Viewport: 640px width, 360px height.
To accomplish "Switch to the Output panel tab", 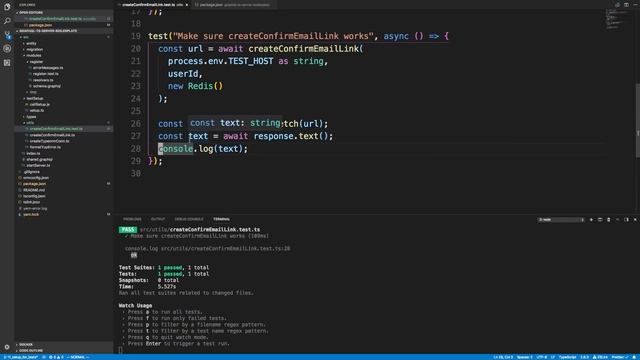I will click(x=158, y=219).
